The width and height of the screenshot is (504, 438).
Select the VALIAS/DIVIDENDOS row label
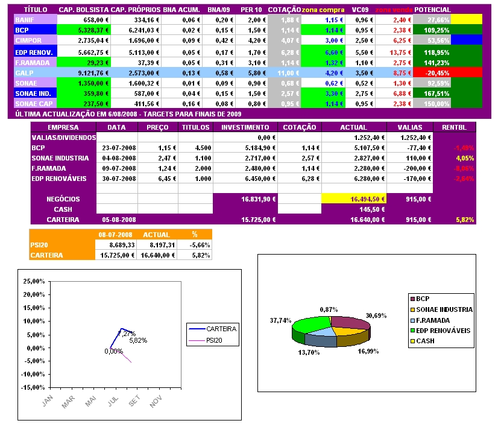point(64,138)
